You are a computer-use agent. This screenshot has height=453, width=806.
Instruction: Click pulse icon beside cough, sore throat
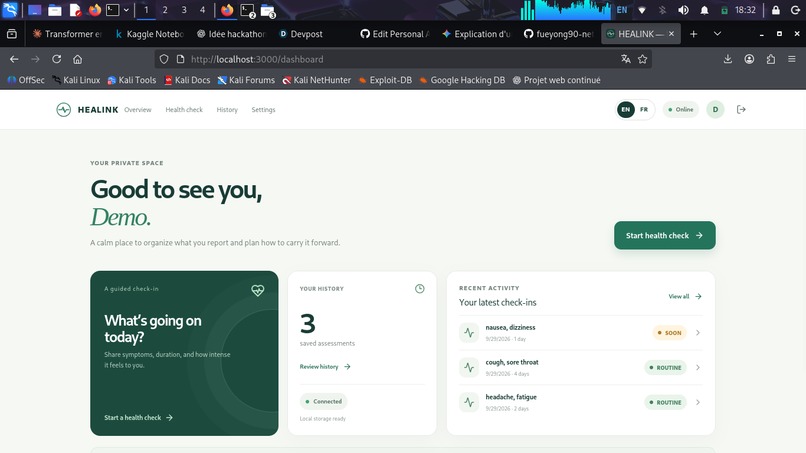(x=469, y=368)
